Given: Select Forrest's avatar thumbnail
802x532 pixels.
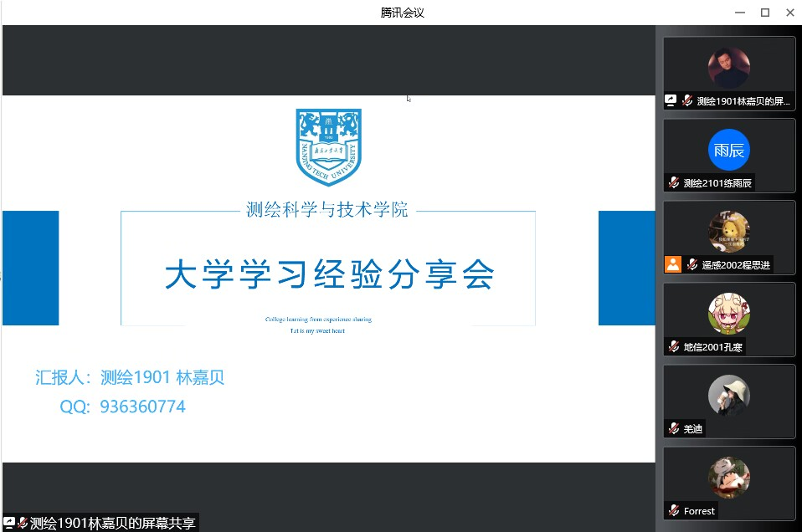Looking at the screenshot, I should click(728, 478).
